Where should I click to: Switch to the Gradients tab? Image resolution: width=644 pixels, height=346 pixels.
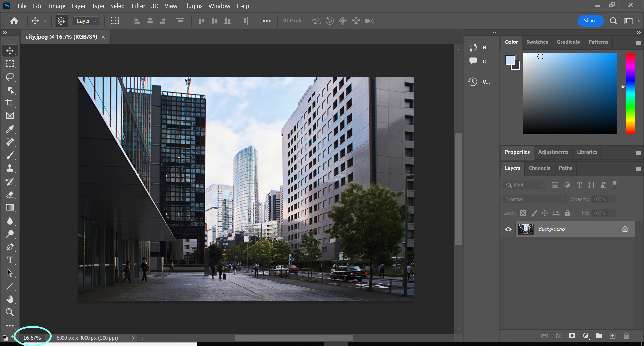click(568, 42)
